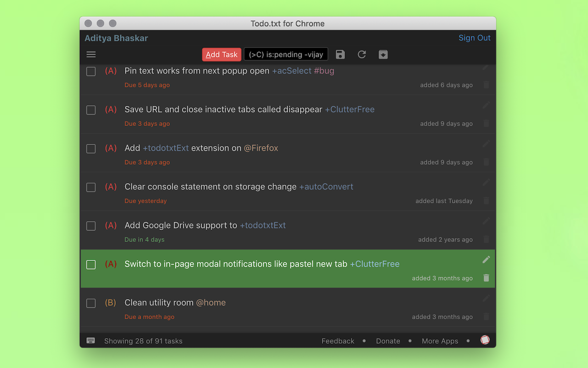588x368 pixels.
Task: Click the #bug hashtag
Action: [x=324, y=71]
